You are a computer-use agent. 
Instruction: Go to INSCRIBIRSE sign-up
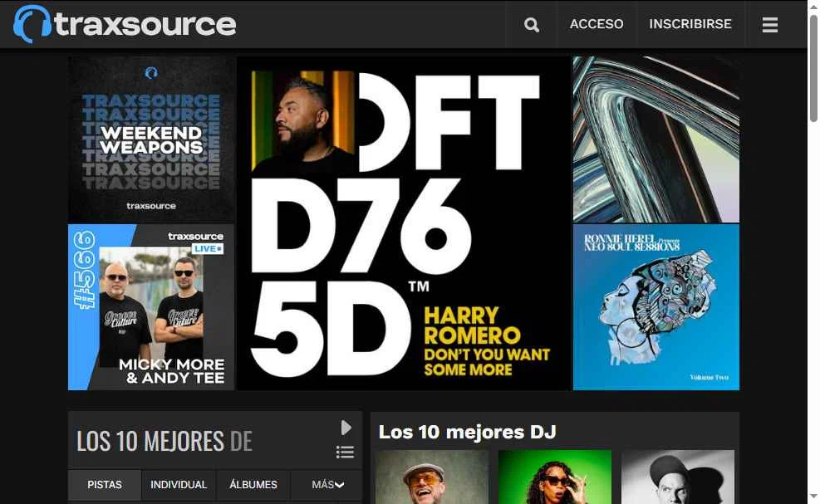690,24
